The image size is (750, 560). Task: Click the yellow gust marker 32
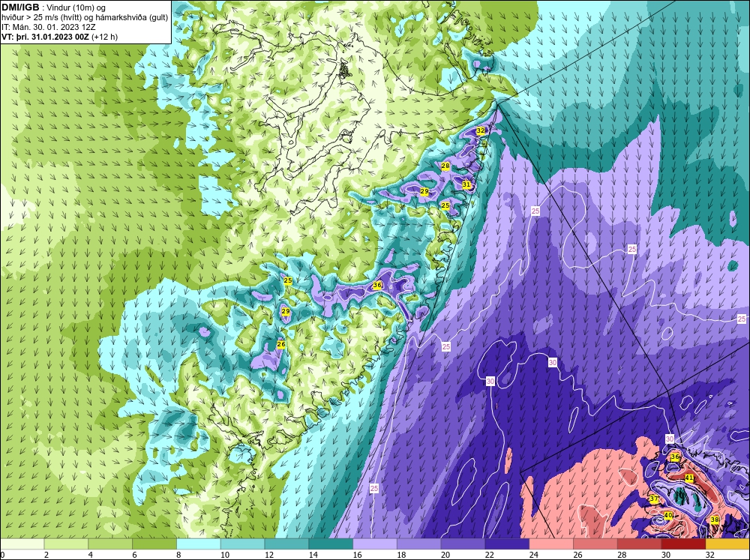tap(481, 130)
